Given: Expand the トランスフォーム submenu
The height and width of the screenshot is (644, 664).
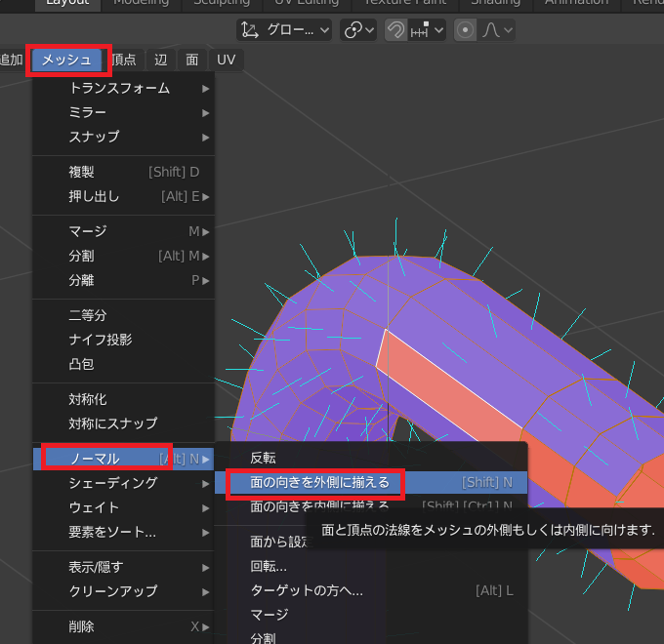Looking at the screenshot, I should [x=124, y=88].
